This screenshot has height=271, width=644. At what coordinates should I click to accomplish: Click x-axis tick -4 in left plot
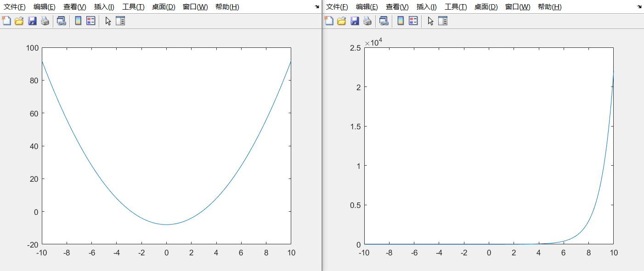[x=117, y=253]
